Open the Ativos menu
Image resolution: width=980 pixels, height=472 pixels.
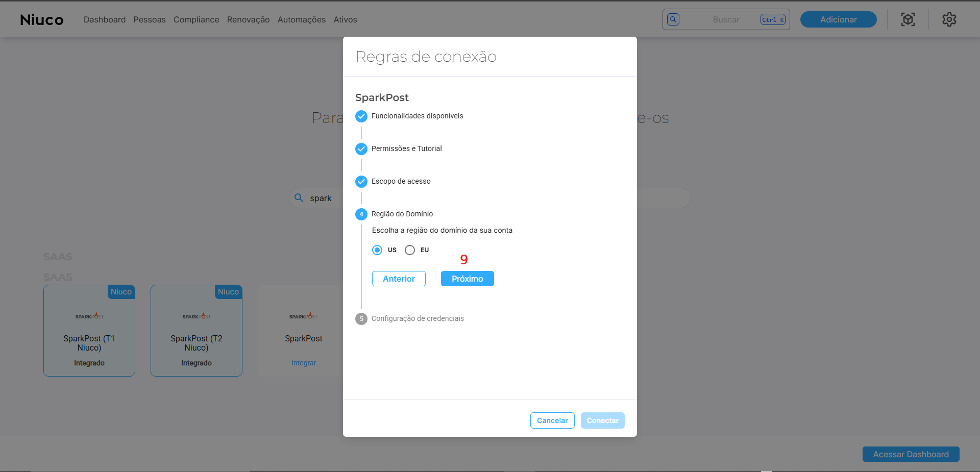click(x=346, y=19)
